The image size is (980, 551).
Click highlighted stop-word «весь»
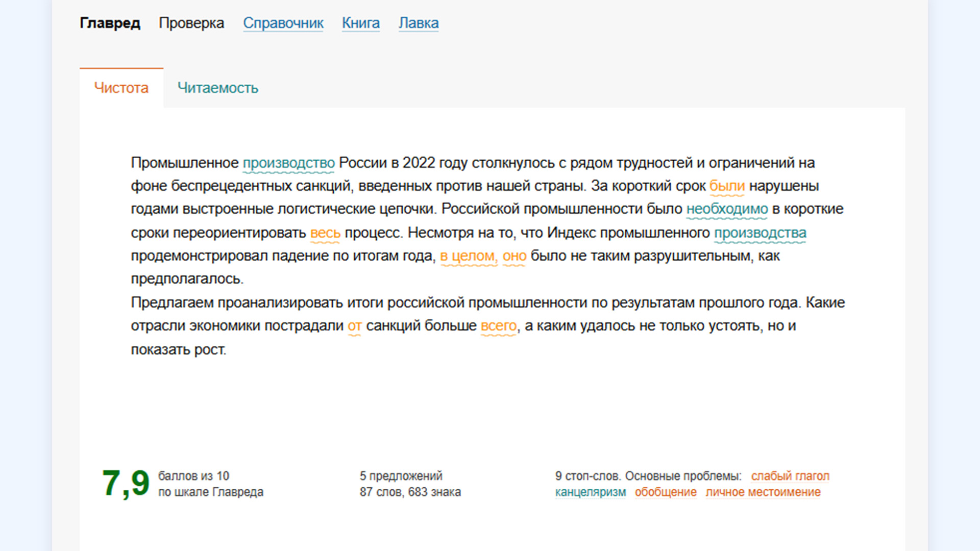tap(325, 233)
